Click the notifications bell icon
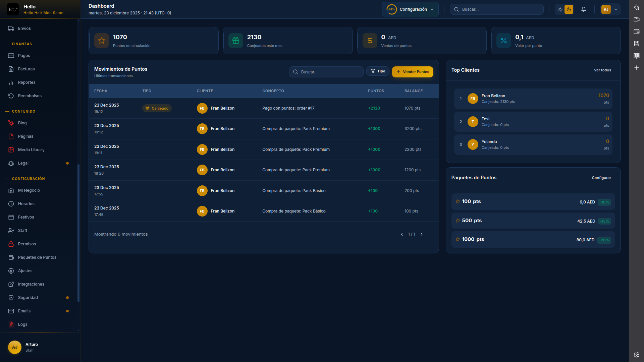644x362 pixels. click(584, 9)
